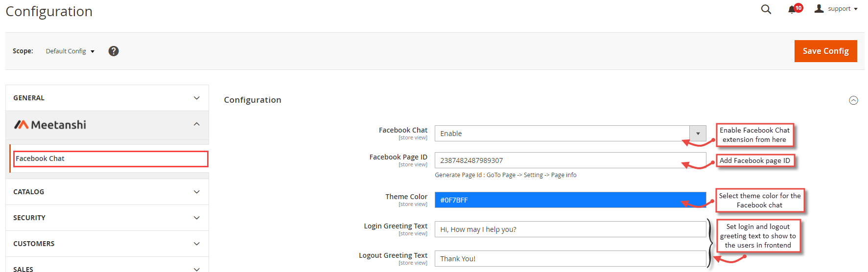The height and width of the screenshot is (272, 868).
Task: Expand the GENERAL section
Action: [x=107, y=98]
